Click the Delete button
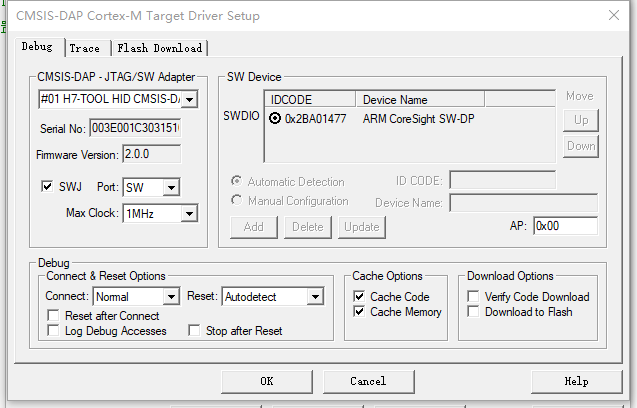Viewport: 637px width, 408px height. coord(308,227)
